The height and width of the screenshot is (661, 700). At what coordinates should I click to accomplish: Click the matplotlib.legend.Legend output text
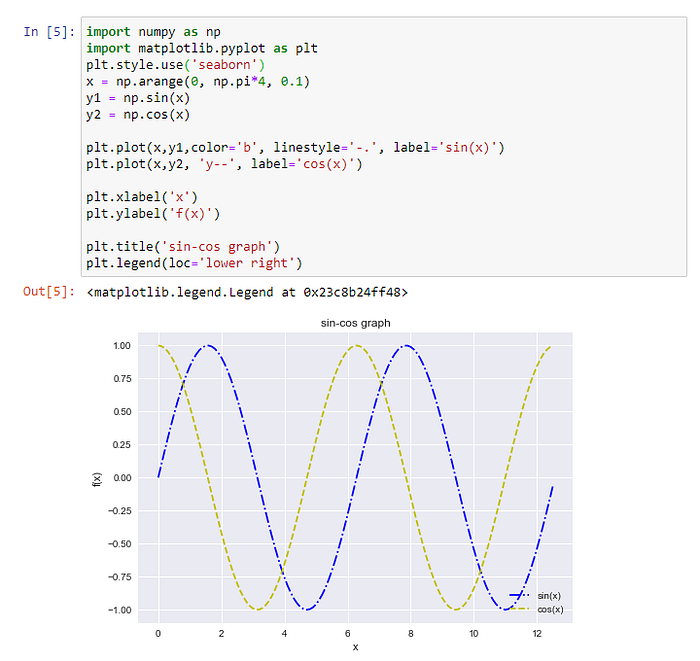[x=247, y=292]
